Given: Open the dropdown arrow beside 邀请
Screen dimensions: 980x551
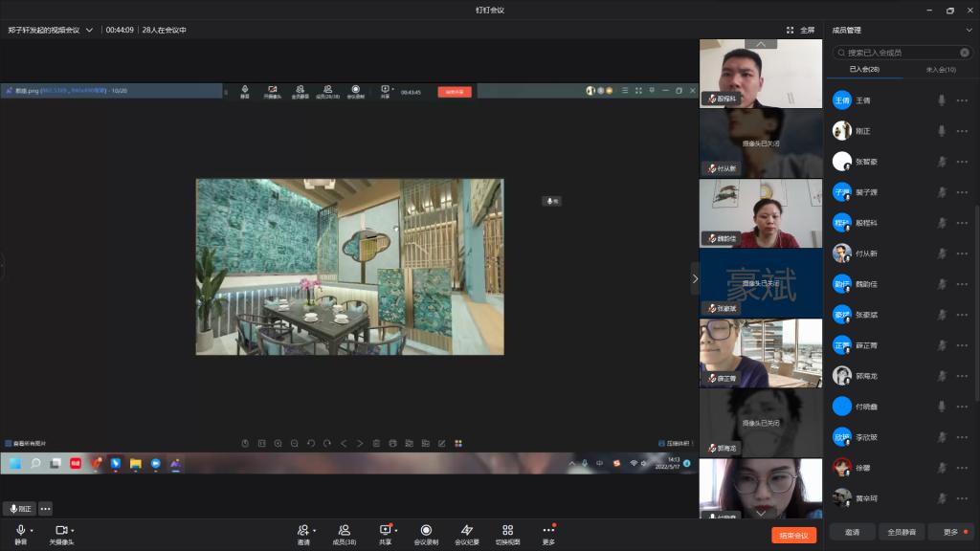Looking at the screenshot, I should (314, 530).
